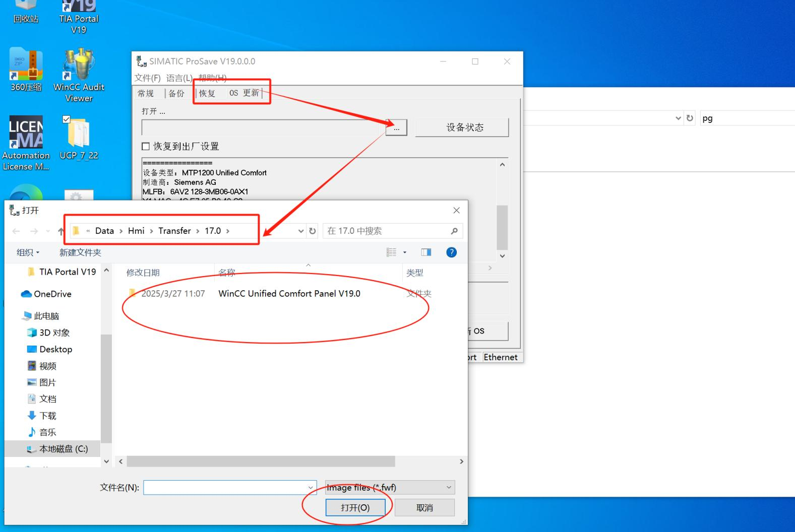Sort files by 类型 column header
The image size is (795, 532).
(415, 273)
